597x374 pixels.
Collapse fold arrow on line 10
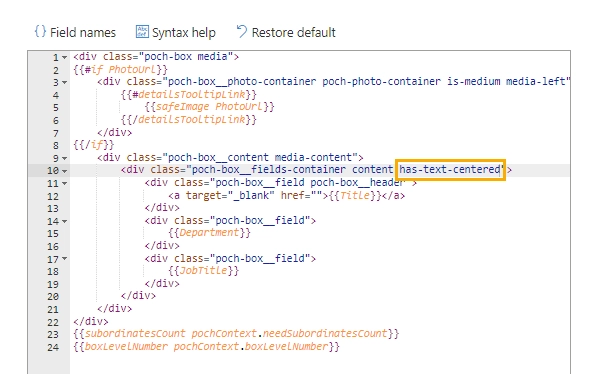(x=64, y=171)
